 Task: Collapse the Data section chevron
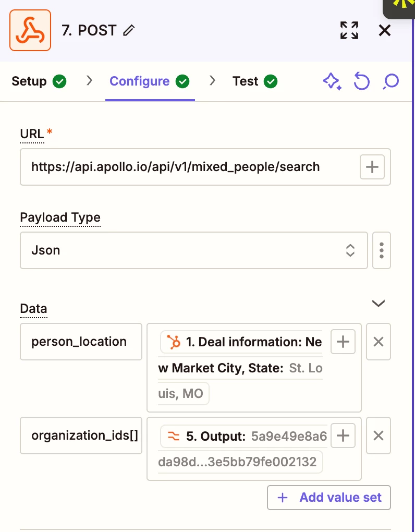pos(378,303)
